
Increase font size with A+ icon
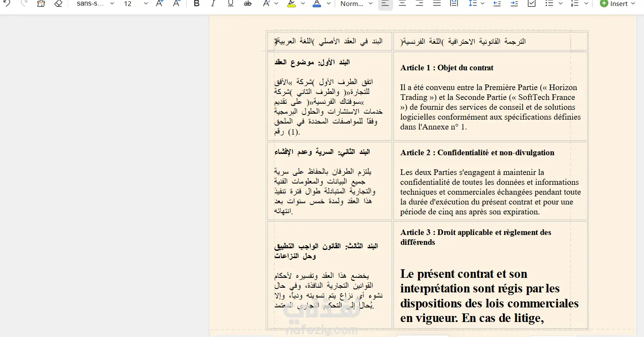coord(159,3)
